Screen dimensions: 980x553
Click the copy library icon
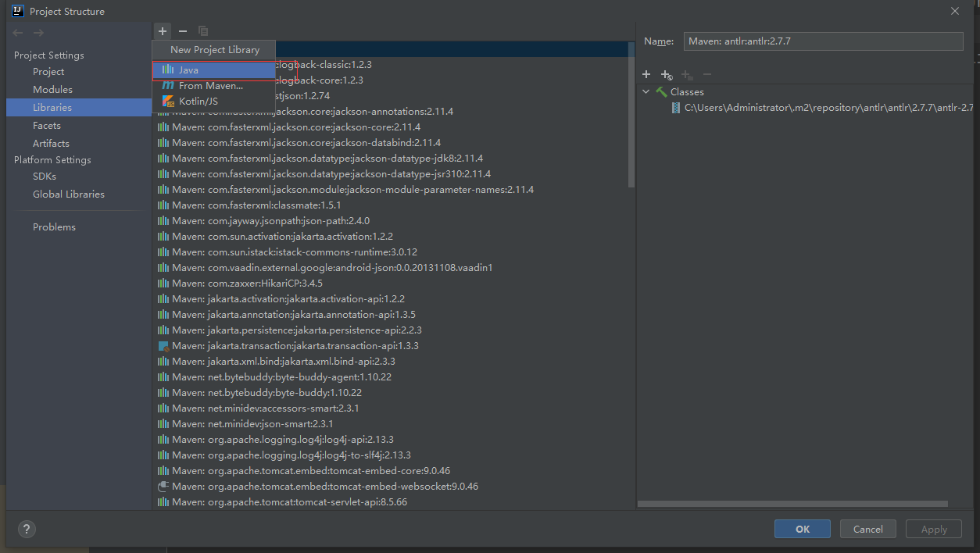(202, 30)
